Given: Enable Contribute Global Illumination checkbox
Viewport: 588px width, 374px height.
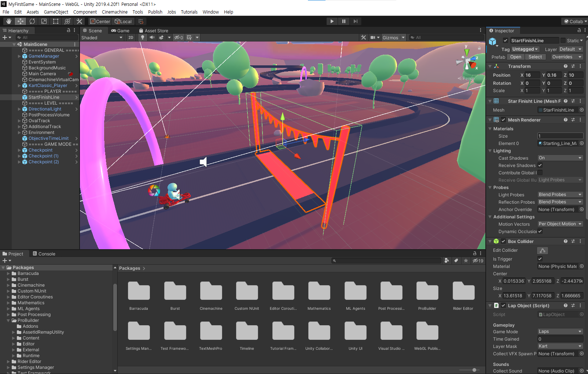Looking at the screenshot, I should tap(540, 173).
